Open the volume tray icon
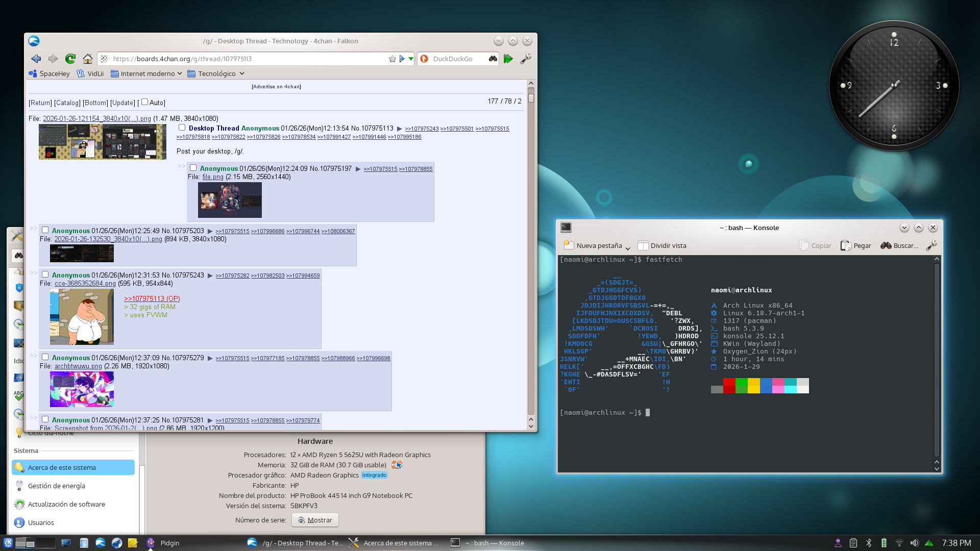Screen dimensions: 980x551 pos(914,543)
